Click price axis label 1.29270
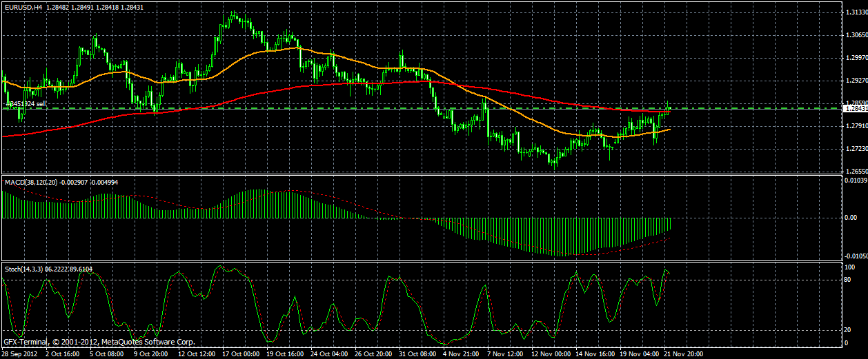 click(x=857, y=81)
